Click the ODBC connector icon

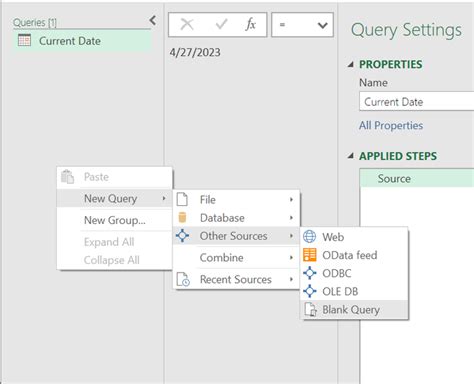click(x=310, y=273)
